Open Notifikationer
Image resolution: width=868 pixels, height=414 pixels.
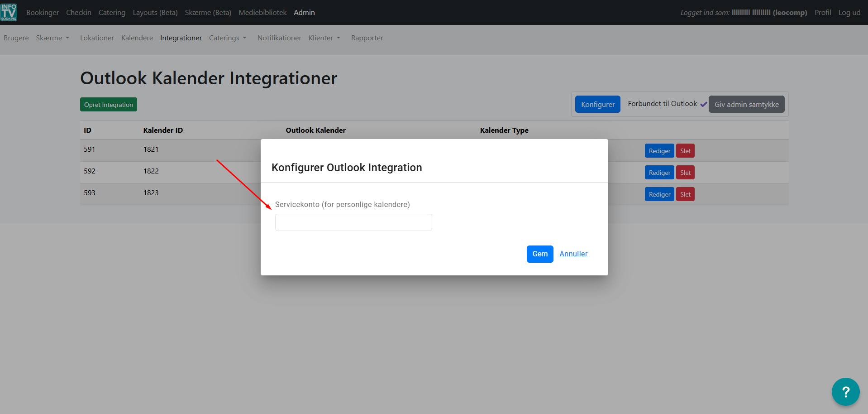click(279, 38)
